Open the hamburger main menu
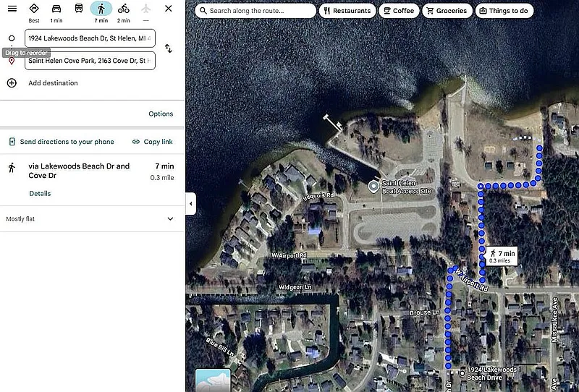This screenshot has height=392, width=579. (x=12, y=8)
